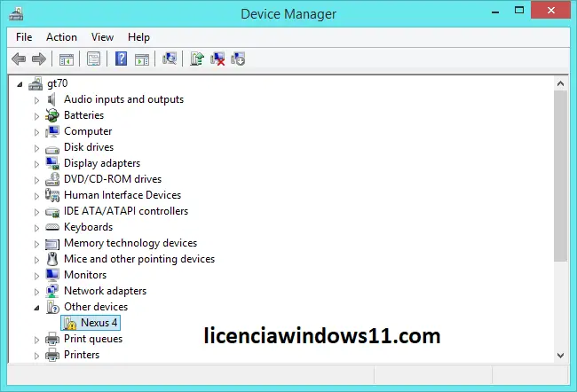
Task: Expand the Printers node
Action: (x=36, y=356)
